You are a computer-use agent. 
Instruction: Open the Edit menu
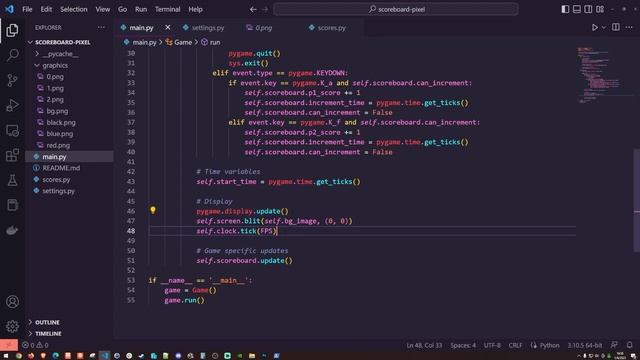[46, 9]
